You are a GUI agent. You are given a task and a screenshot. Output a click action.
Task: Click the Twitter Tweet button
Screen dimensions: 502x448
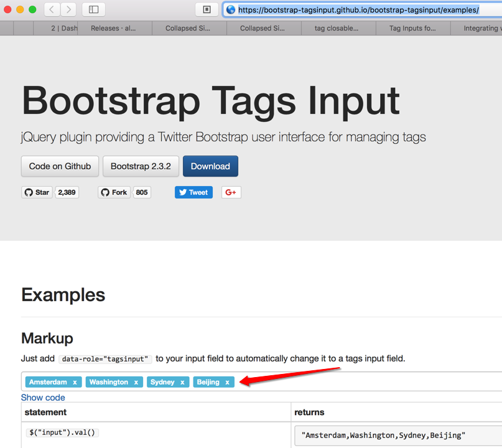(x=193, y=192)
